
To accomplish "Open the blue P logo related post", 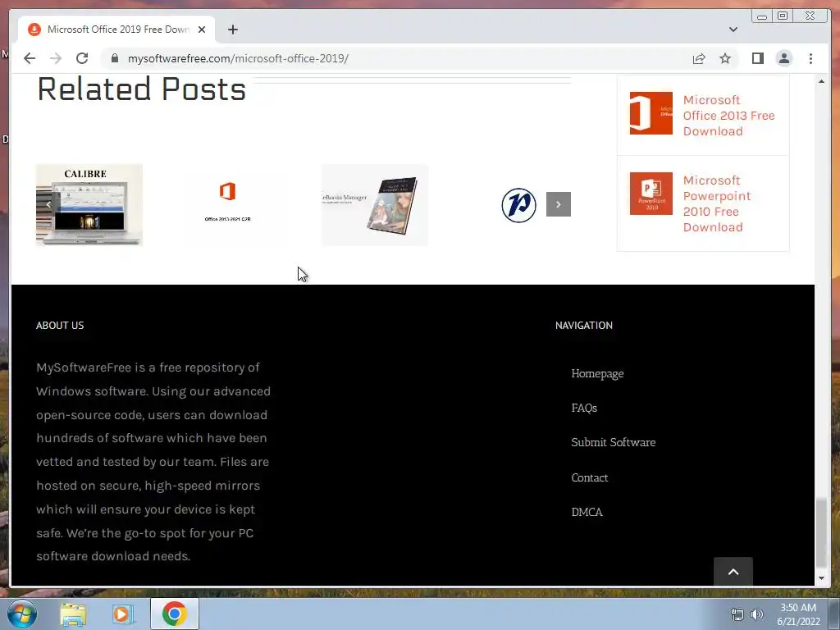I will (x=518, y=204).
